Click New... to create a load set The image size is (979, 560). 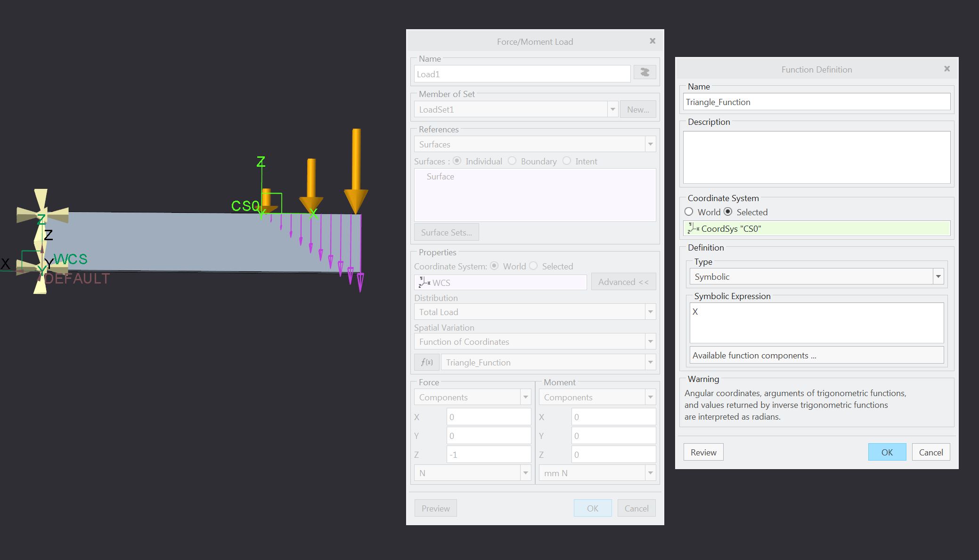[637, 109]
